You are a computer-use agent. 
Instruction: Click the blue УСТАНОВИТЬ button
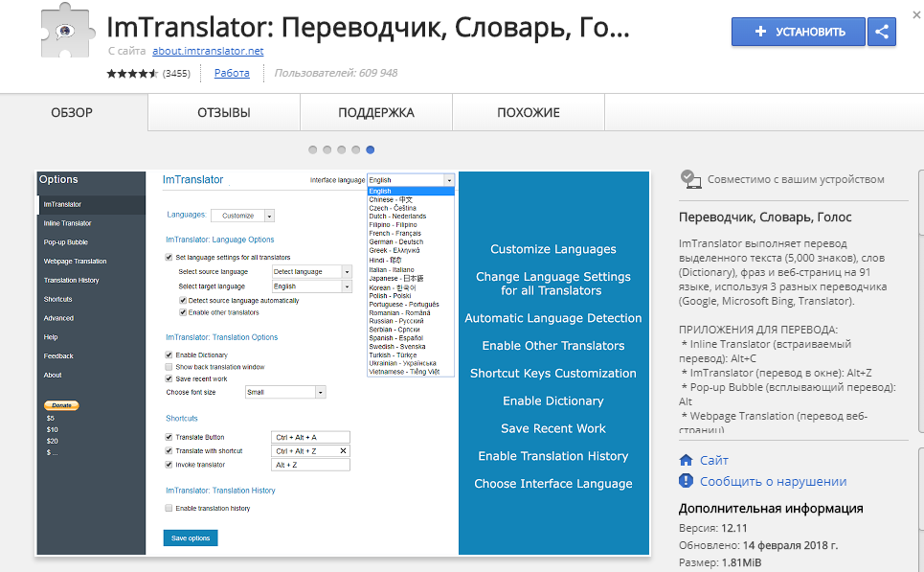(x=798, y=32)
